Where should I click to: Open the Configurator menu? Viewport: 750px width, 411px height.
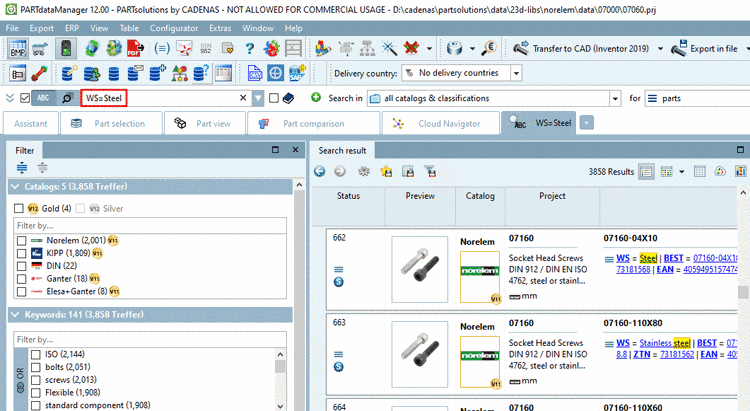pos(174,28)
